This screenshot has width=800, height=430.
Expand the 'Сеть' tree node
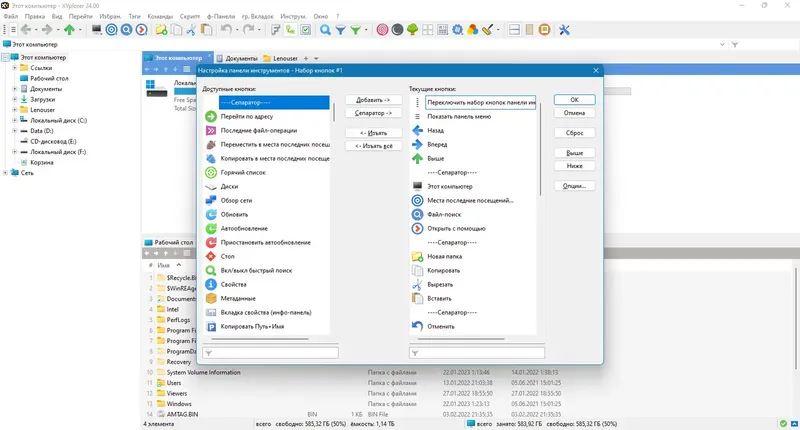click(x=6, y=173)
